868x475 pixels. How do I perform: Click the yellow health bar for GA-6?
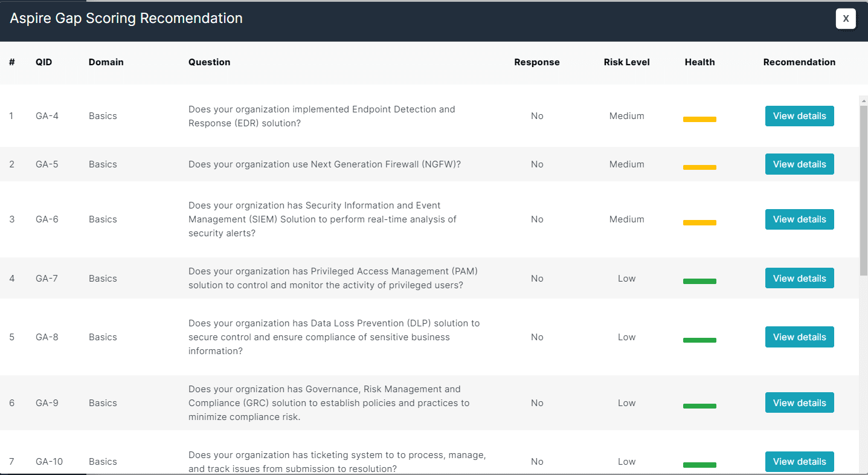tap(699, 223)
